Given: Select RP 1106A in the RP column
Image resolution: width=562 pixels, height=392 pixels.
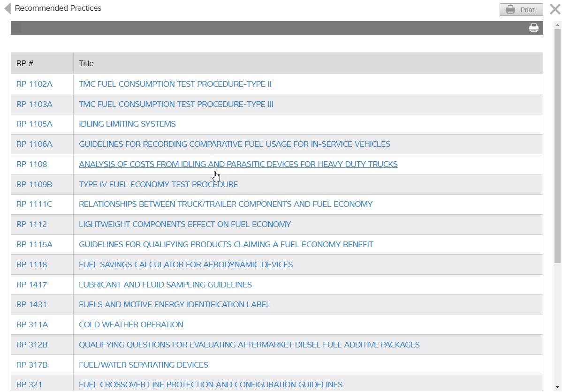Looking at the screenshot, I should click(x=34, y=144).
